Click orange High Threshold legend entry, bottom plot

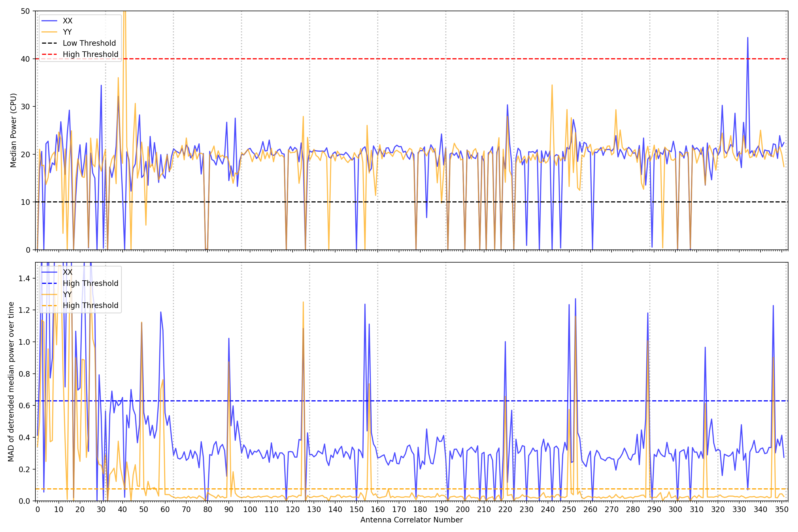(90, 305)
